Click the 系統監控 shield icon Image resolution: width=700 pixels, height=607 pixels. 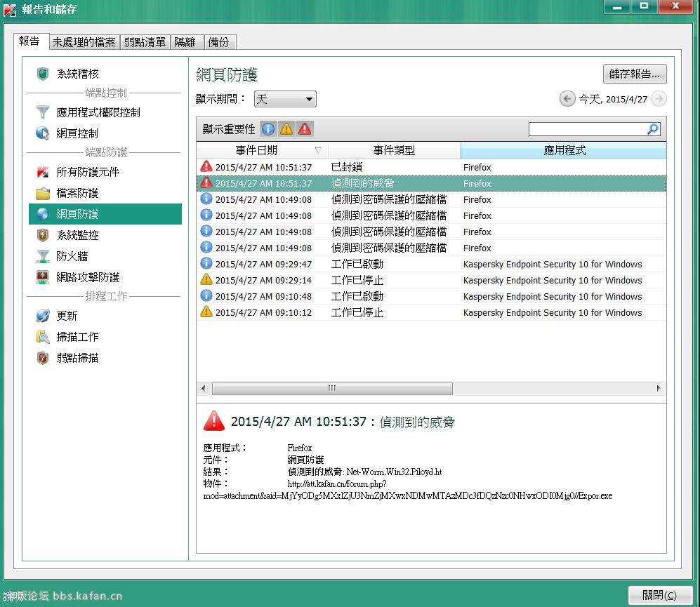[x=43, y=235]
